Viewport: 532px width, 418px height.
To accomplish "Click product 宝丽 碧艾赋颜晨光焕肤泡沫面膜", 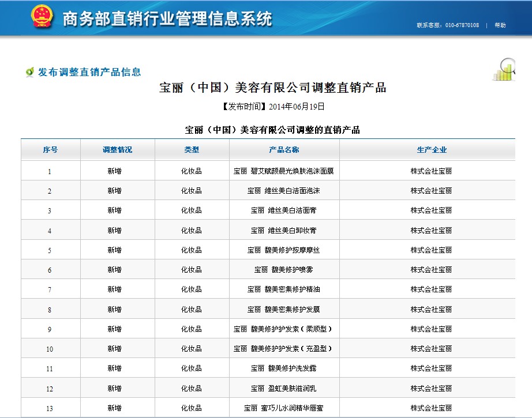I will pos(284,171).
